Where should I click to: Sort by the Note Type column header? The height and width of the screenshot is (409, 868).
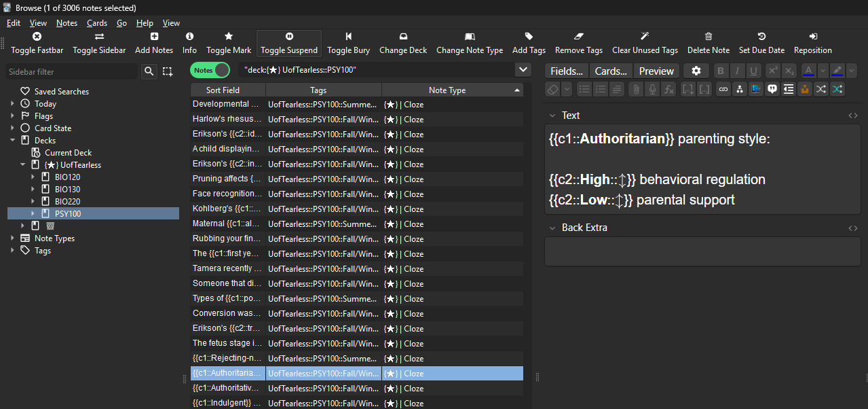453,90
